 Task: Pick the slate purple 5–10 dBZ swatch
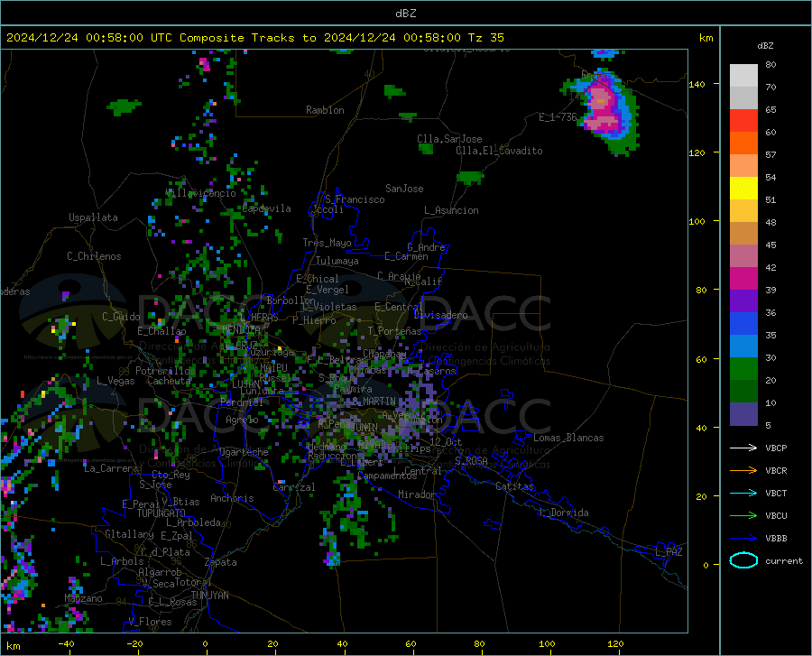point(743,414)
